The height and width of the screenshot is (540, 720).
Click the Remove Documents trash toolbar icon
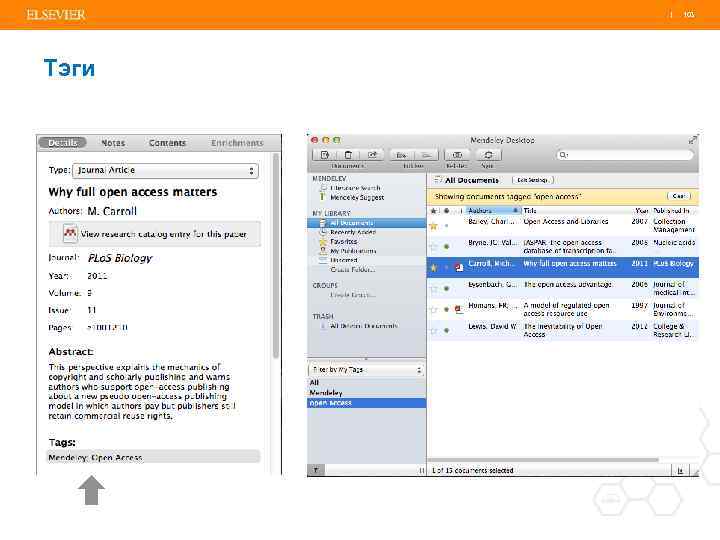(x=349, y=155)
